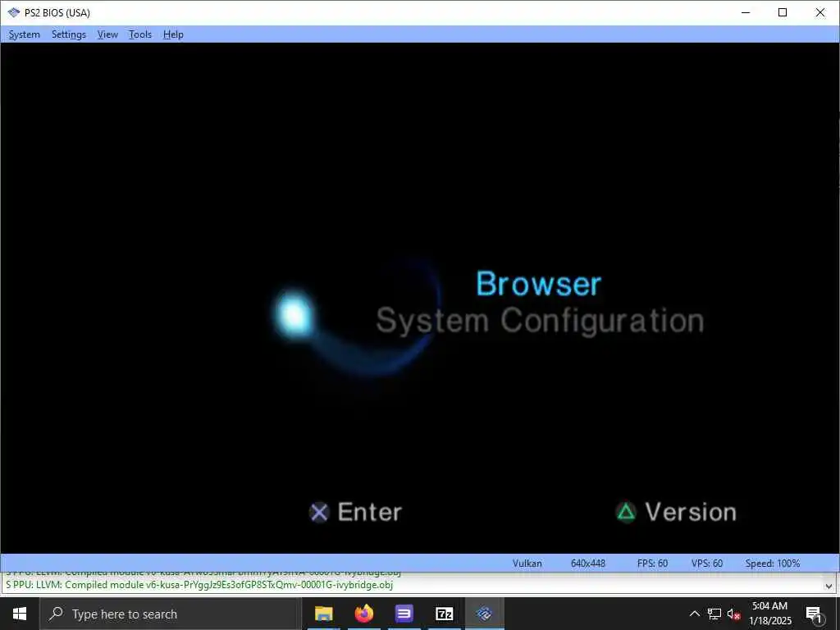
Task: Minimize the PS2 BIOS window
Action: (745, 12)
